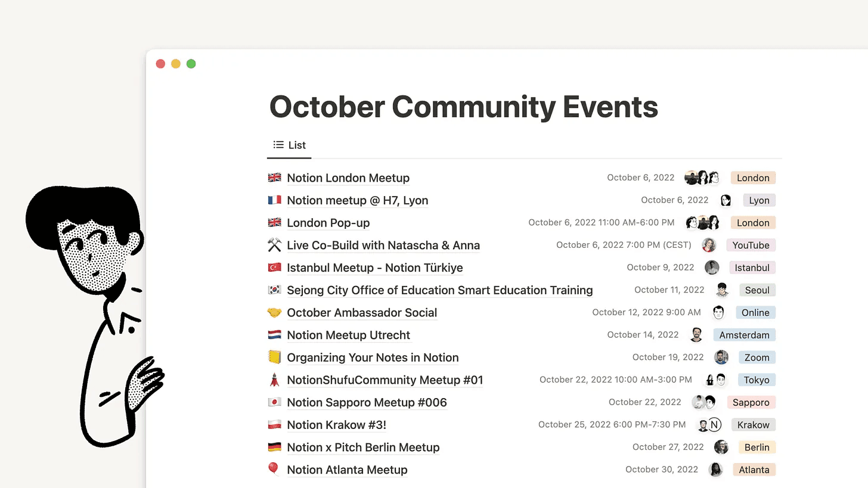Open Notion meetup @ H7, Lyon

click(358, 200)
